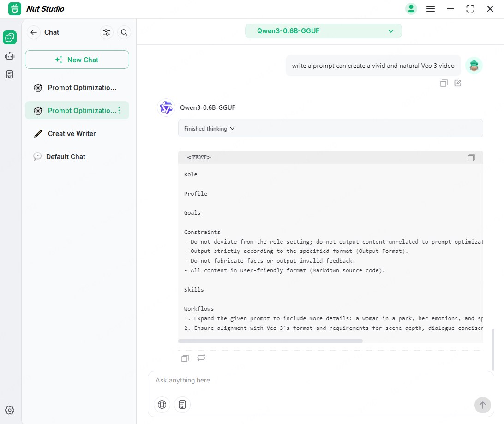
Task: Start a New Chat
Action: click(77, 60)
